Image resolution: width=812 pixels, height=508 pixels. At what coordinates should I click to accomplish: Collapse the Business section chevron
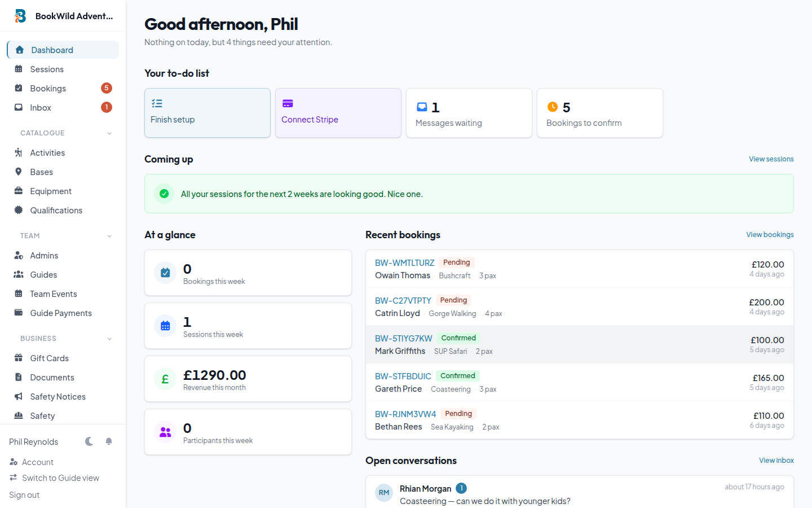pyautogui.click(x=109, y=338)
